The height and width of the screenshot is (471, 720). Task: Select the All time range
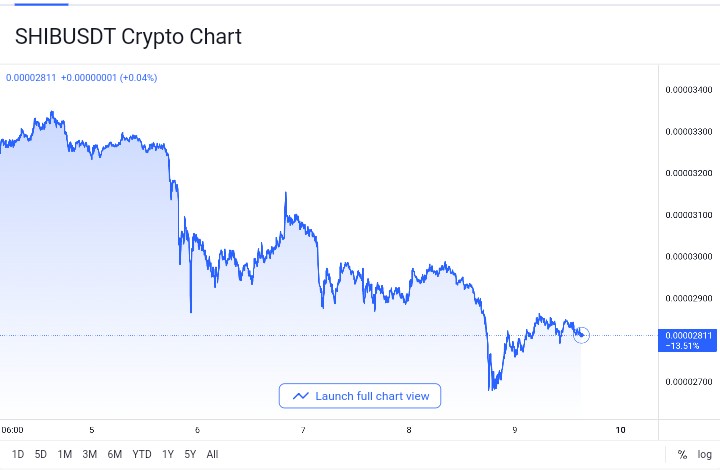point(212,454)
